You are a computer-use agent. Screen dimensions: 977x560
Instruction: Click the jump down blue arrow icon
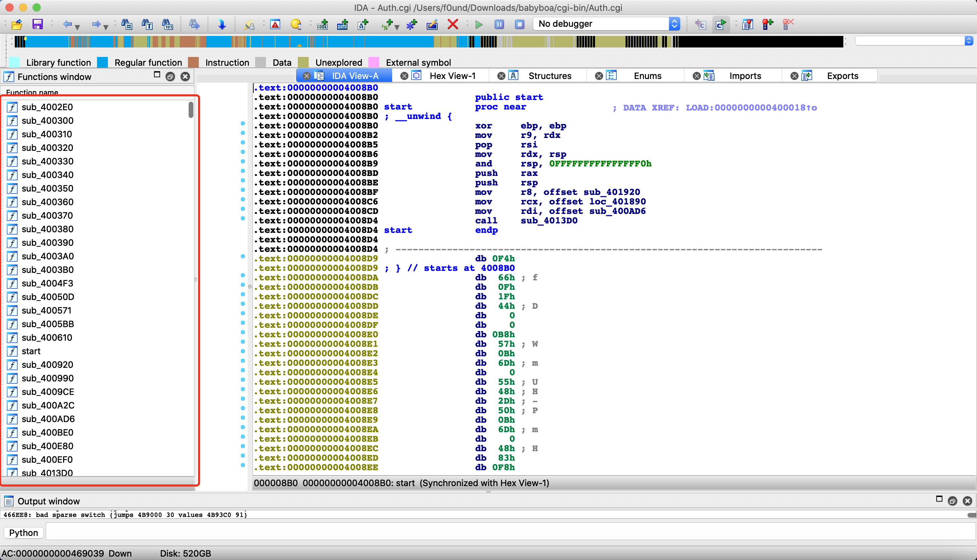pyautogui.click(x=222, y=24)
